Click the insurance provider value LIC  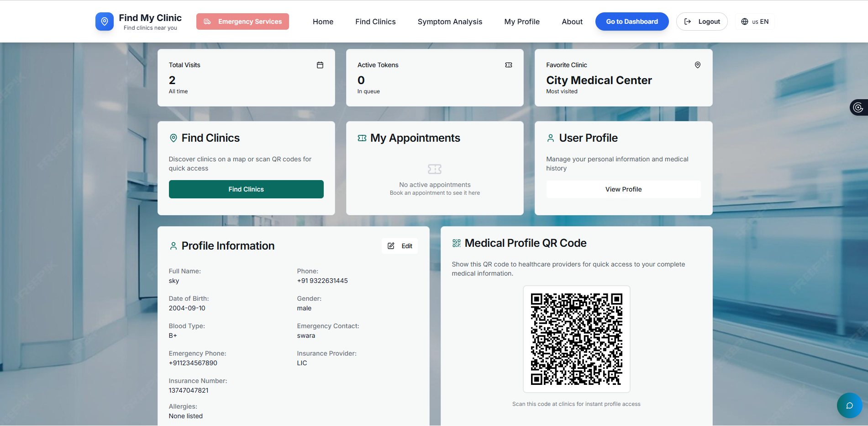302,363
